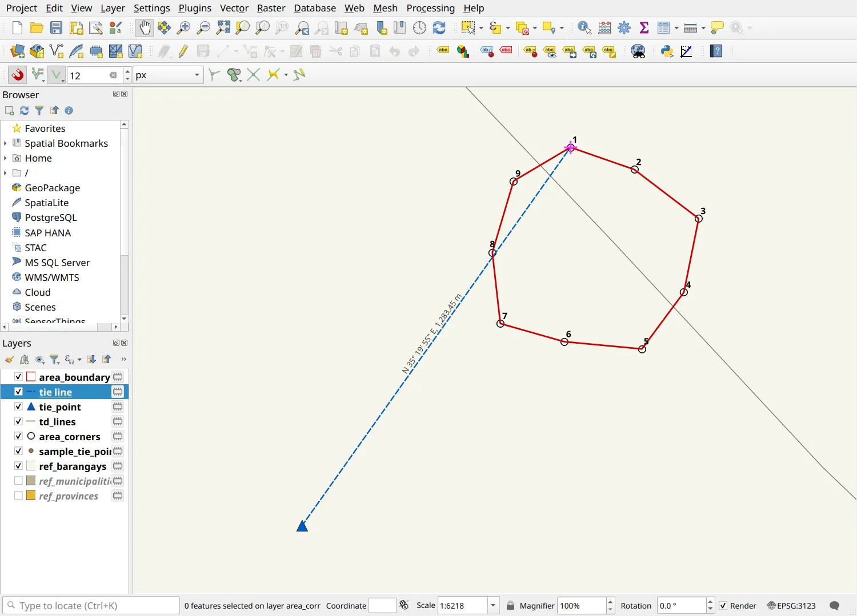This screenshot has width=857, height=616.
Task: Click the Zoom Out magnifier tool
Action: point(203,27)
